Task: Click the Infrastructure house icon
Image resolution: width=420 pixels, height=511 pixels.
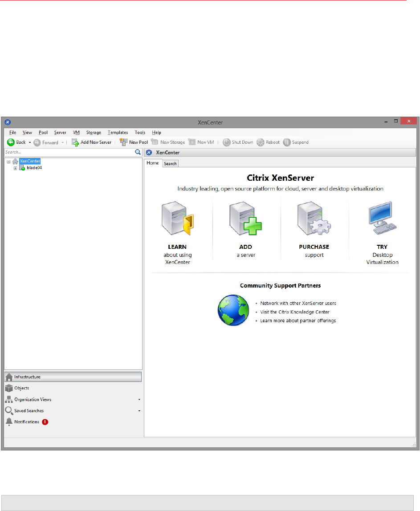Action: tap(9, 377)
